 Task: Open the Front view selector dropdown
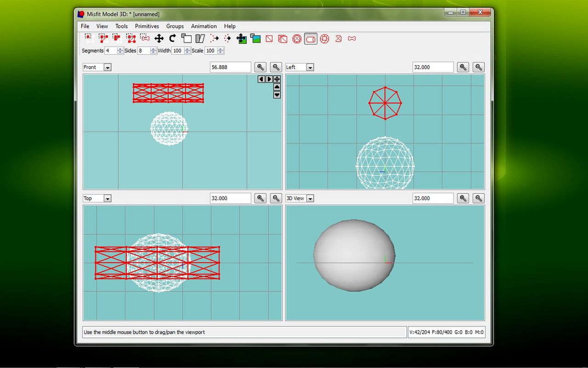107,67
